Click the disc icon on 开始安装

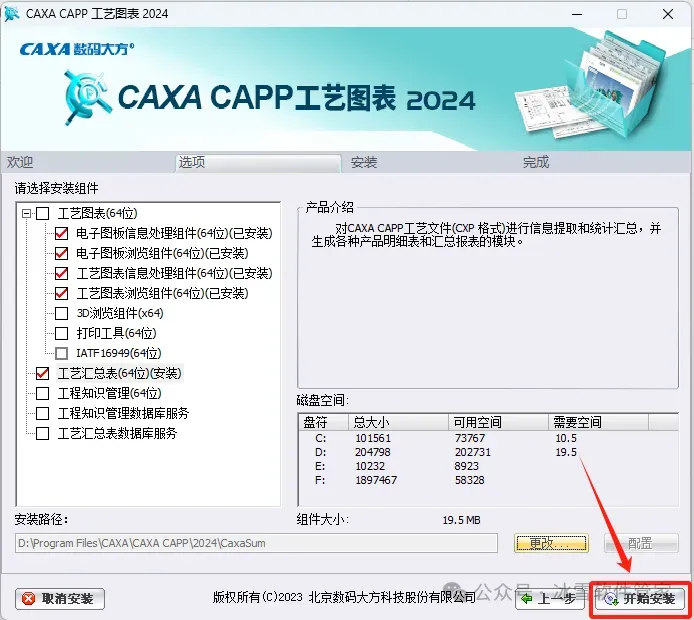click(611, 599)
